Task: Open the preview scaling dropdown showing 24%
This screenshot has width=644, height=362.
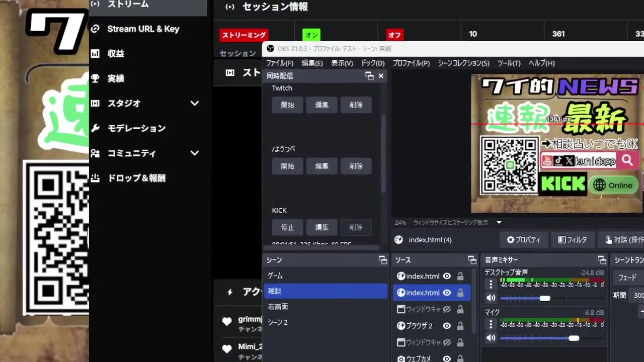Action: pos(499,222)
